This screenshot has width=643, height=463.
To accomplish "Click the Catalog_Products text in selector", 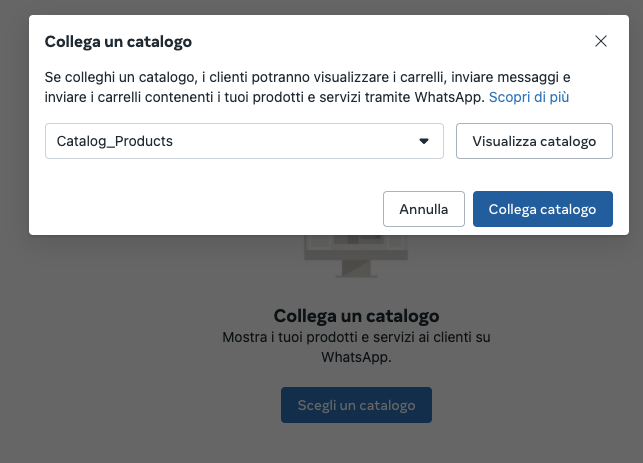I will tap(115, 141).
